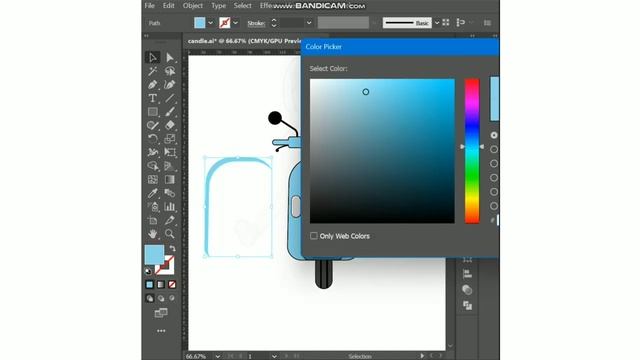Open the Pathfinder panel icon

point(467,305)
